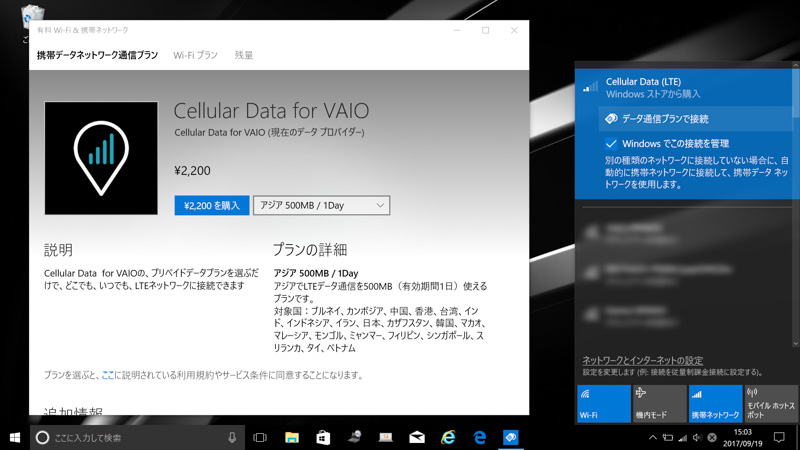
Task: Click the price text ¥2,200
Action: [x=192, y=170]
